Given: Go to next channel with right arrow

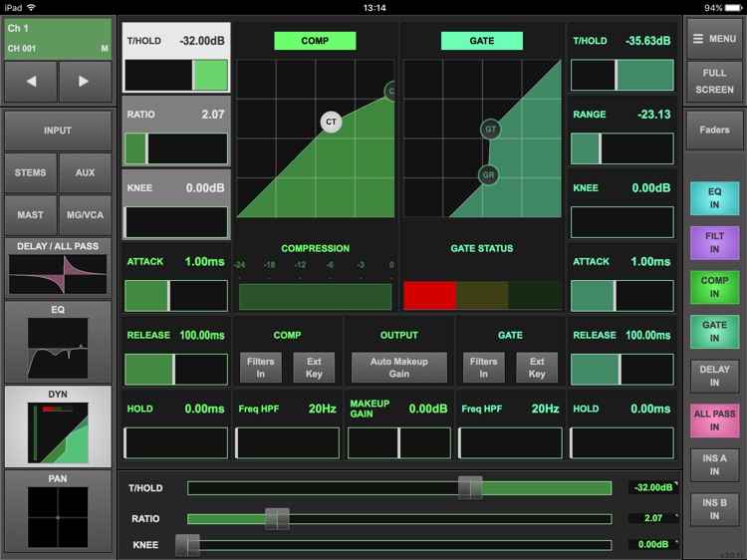Looking at the screenshot, I should (85, 81).
